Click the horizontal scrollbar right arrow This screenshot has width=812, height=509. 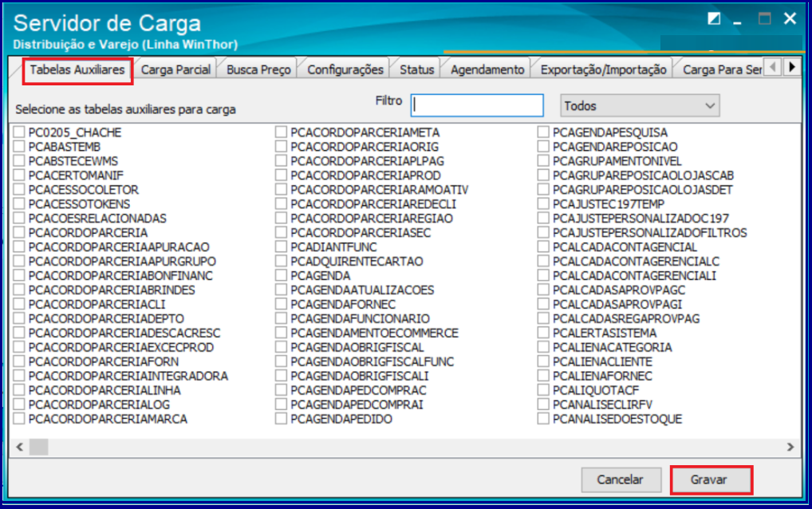click(x=790, y=446)
